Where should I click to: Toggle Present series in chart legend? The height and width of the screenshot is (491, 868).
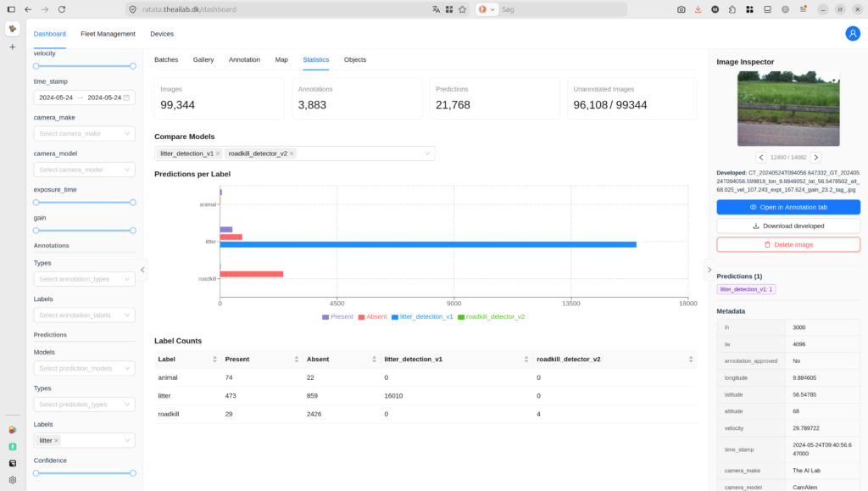337,316
